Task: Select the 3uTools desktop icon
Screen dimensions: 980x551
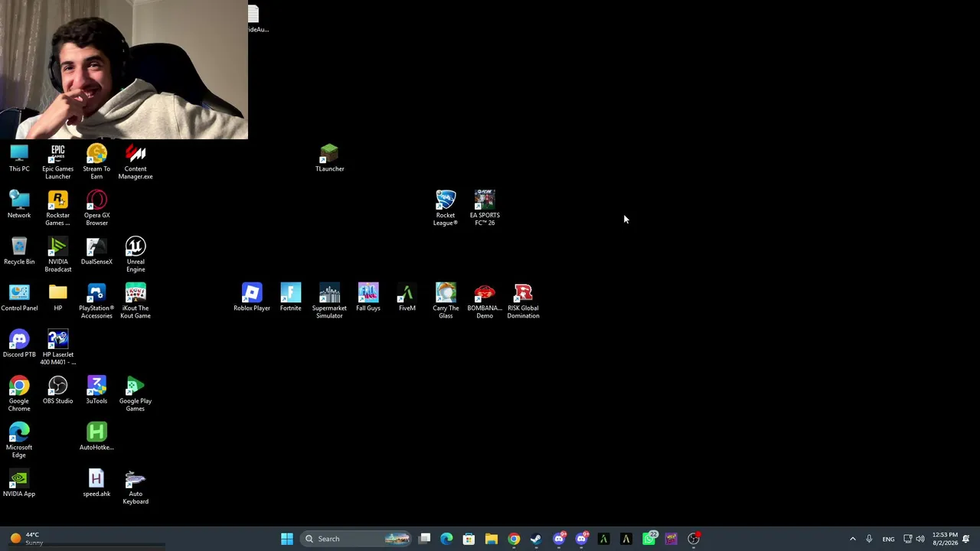Action: click(96, 391)
